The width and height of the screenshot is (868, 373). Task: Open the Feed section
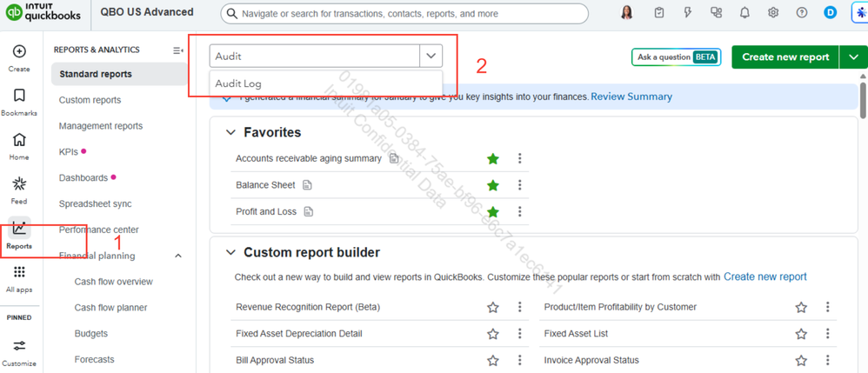coord(19,190)
